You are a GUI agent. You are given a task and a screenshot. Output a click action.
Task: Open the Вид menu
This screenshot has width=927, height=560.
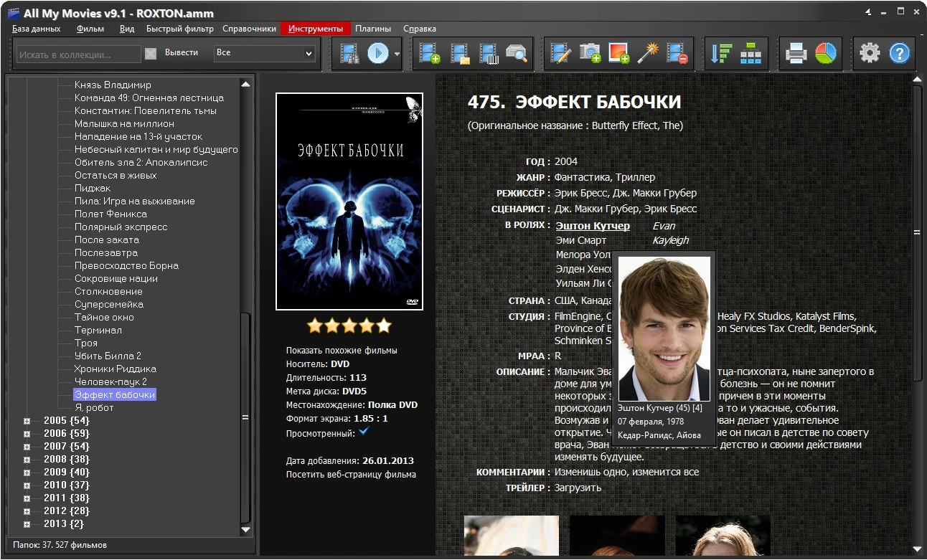[127, 29]
